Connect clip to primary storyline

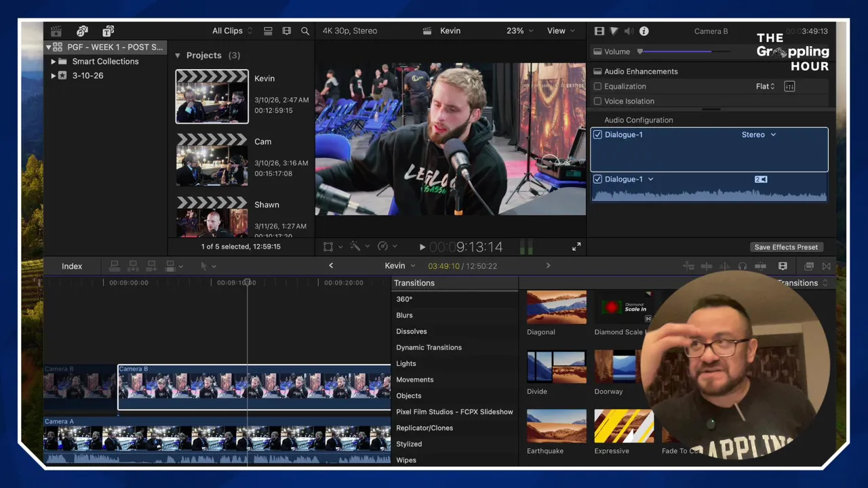(115, 266)
